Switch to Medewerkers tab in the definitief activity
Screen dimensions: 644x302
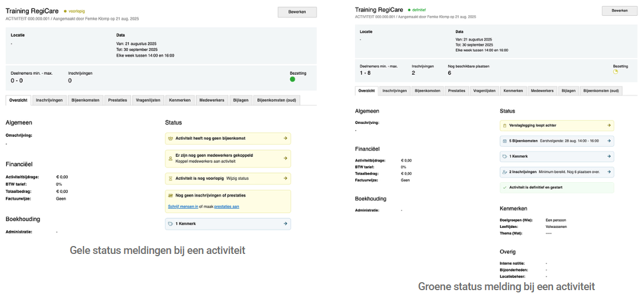pos(542,90)
